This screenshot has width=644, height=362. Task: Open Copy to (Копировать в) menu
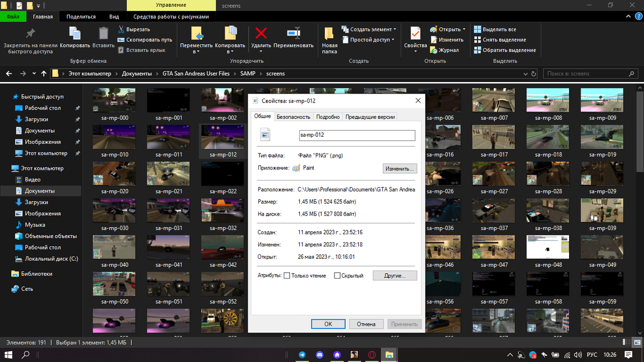[230, 40]
